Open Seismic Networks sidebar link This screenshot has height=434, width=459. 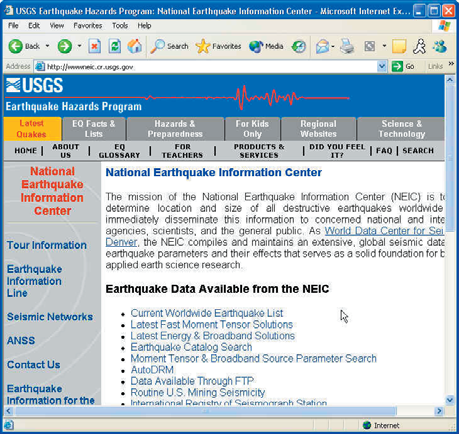click(x=50, y=317)
